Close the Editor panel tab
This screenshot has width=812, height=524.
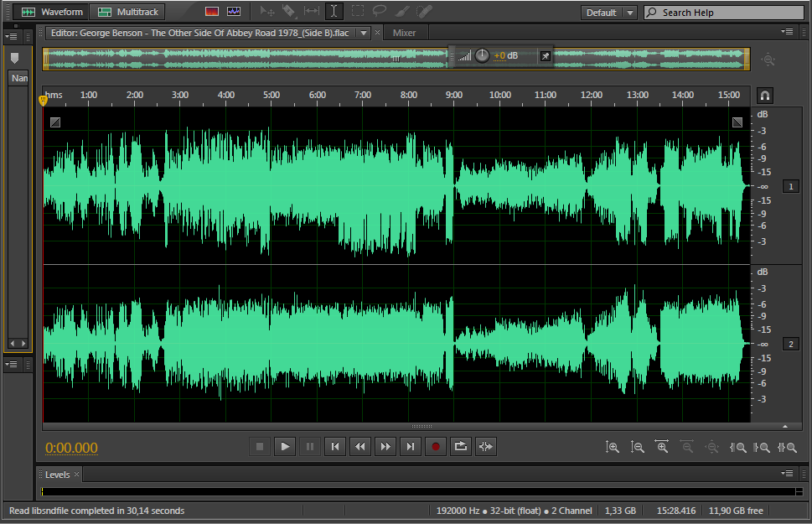click(378, 33)
